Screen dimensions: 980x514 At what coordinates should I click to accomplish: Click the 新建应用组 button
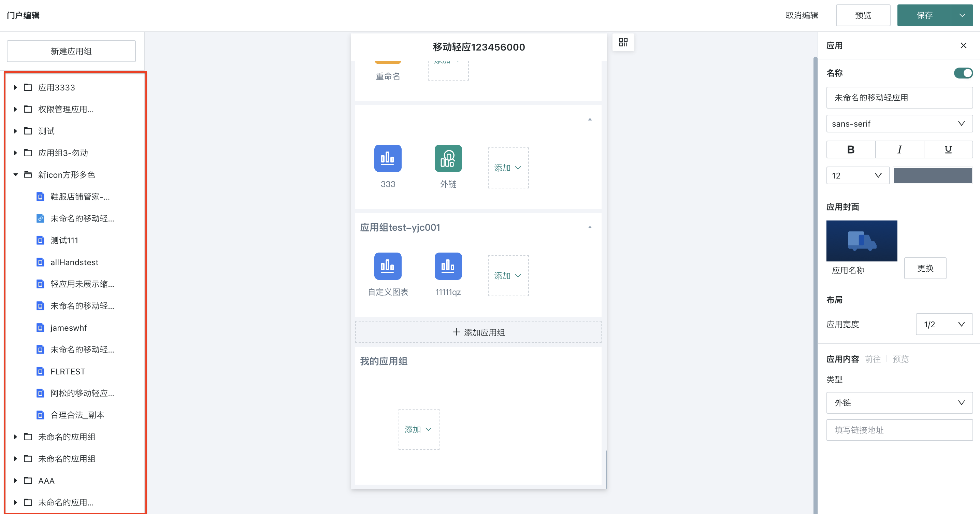(x=71, y=51)
